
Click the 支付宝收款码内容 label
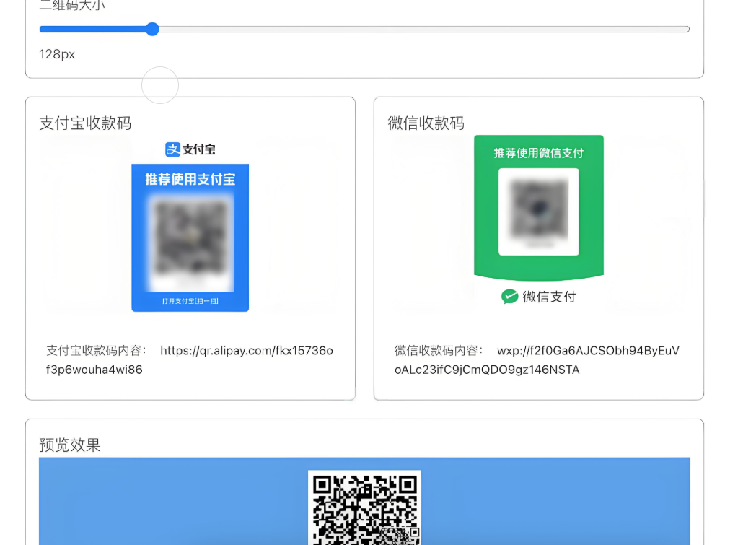97,351
